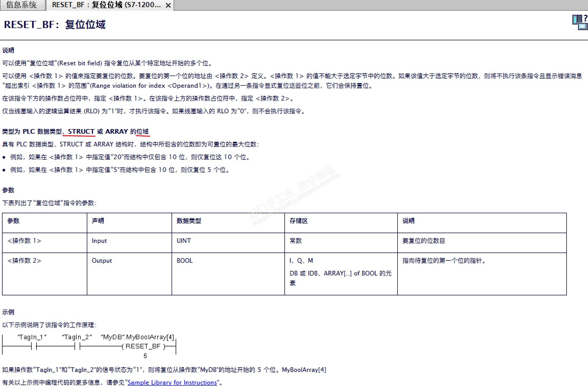Image resolution: width=588 pixels, height=390 pixels.
Task: Click the Input declaration cell
Action: (99, 241)
